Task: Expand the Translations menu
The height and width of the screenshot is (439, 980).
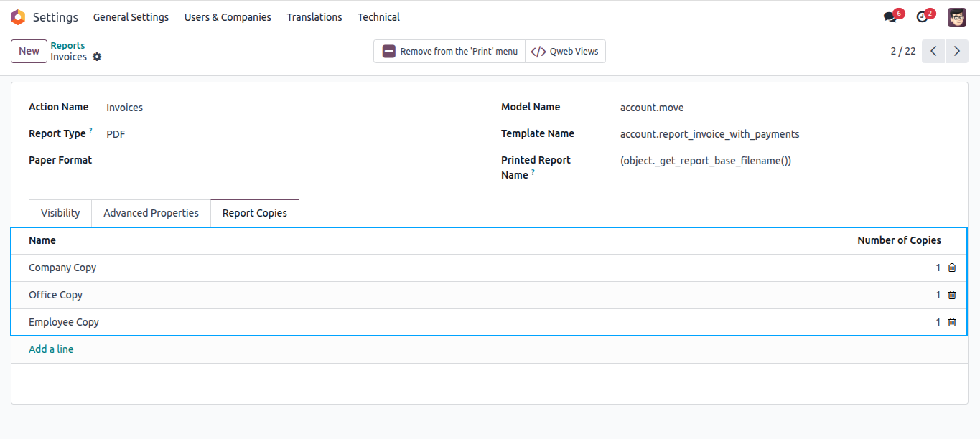Action: [x=314, y=17]
